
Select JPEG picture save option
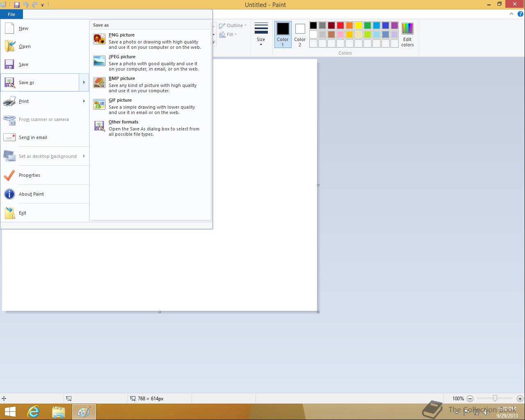[150, 63]
